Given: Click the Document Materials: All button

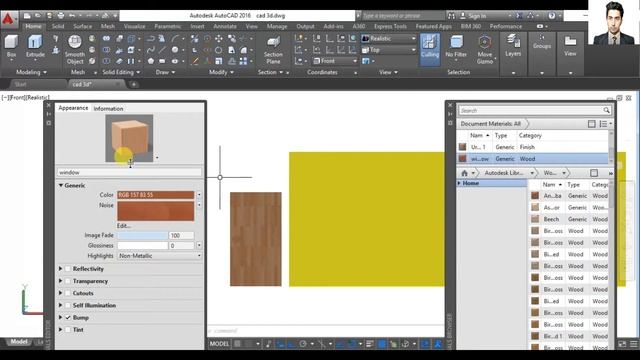Looking at the screenshot, I should (x=491, y=124).
